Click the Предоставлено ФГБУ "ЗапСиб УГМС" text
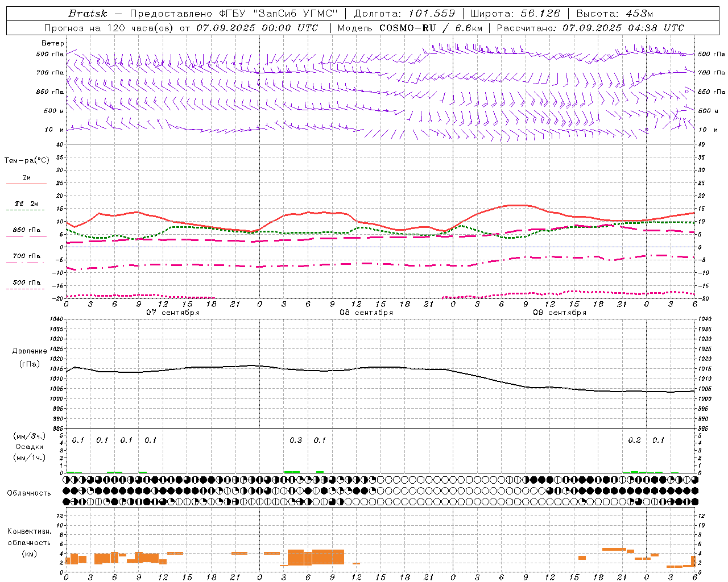This screenshot has width=728, height=582. coord(234,14)
